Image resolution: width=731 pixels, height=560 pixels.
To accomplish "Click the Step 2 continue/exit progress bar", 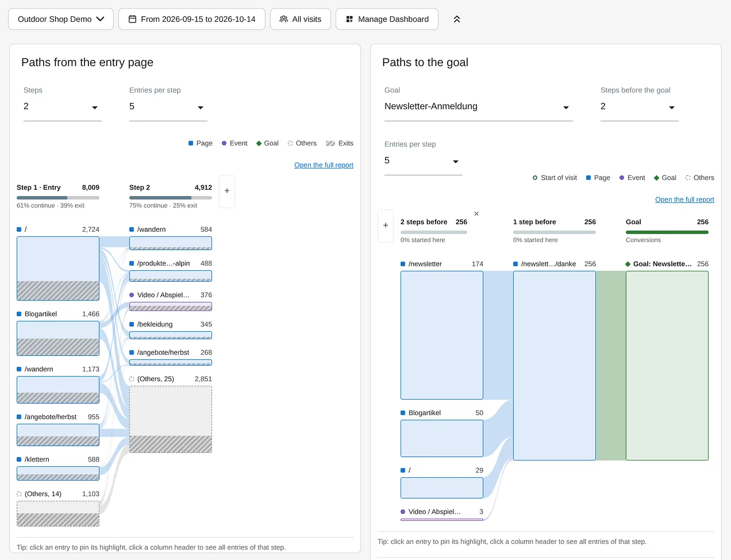I will (x=171, y=198).
